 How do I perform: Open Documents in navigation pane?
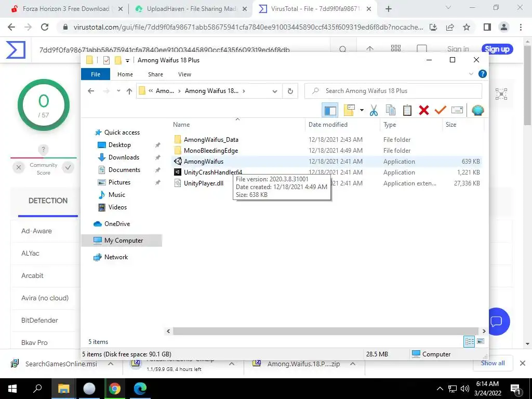click(x=124, y=170)
